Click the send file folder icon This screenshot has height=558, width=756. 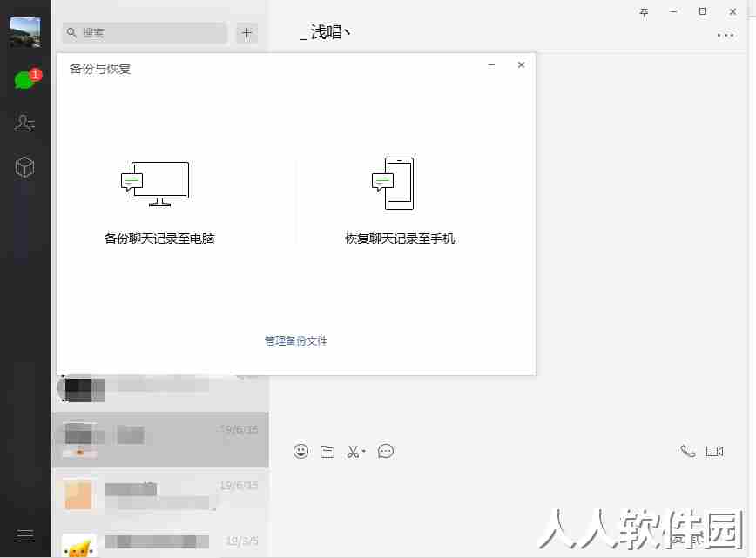coord(327,452)
